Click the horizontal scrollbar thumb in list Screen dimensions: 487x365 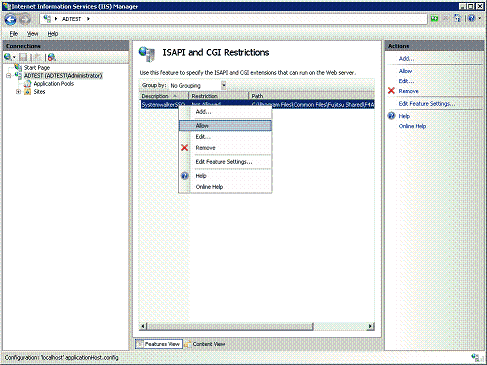point(230,326)
